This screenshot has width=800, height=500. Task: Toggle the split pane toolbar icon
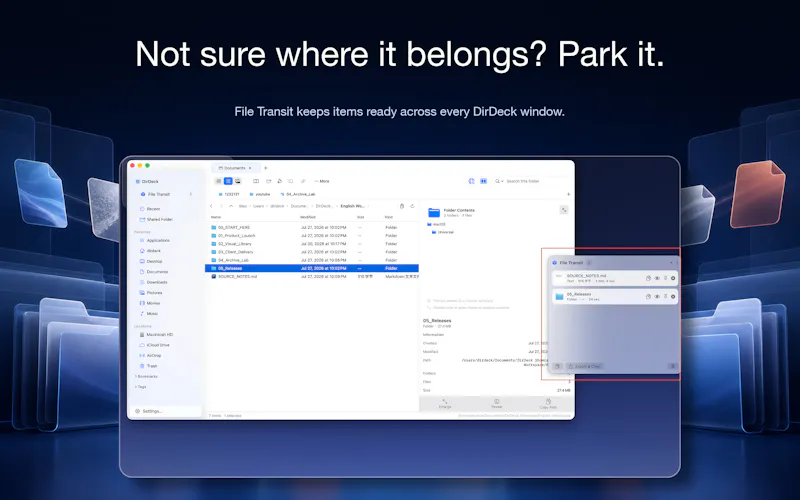(x=256, y=181)
